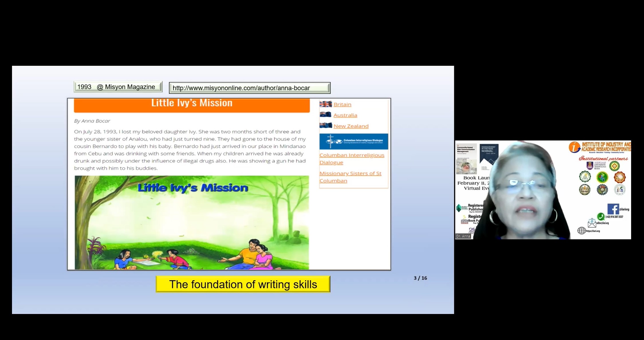
Task: Click the orange IIARI institute logo
Action: [574, 147]
